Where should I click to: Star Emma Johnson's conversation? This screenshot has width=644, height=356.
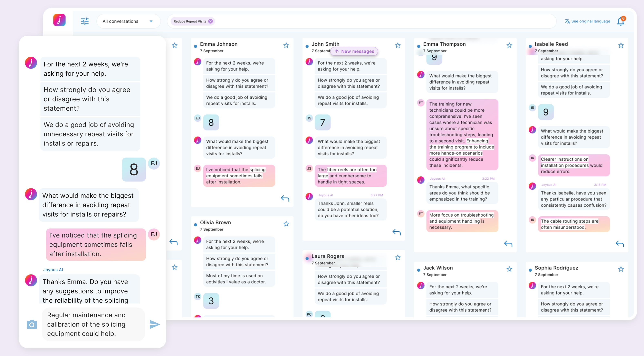coord(286,45)
